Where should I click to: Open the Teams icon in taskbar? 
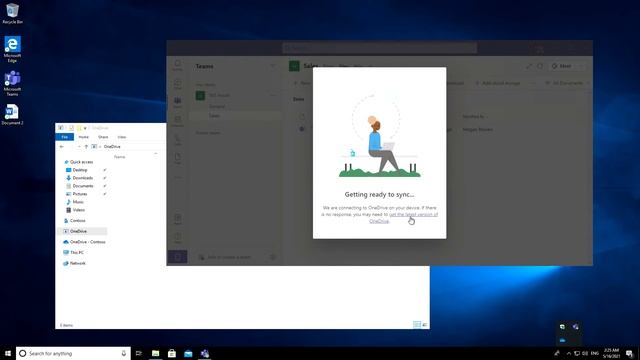pos(204,353)
